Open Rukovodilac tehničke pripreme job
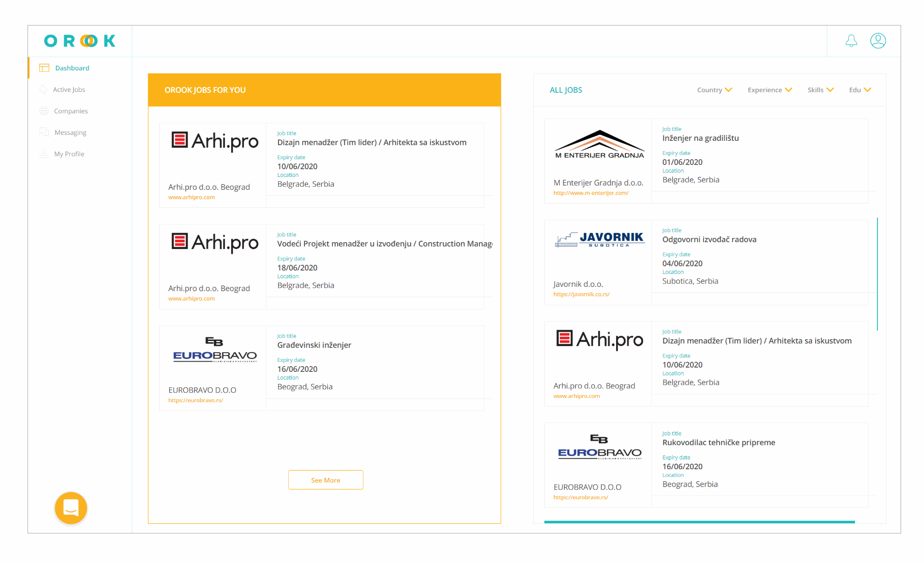The height and width of the screenshot is (563, 924). 719,443
